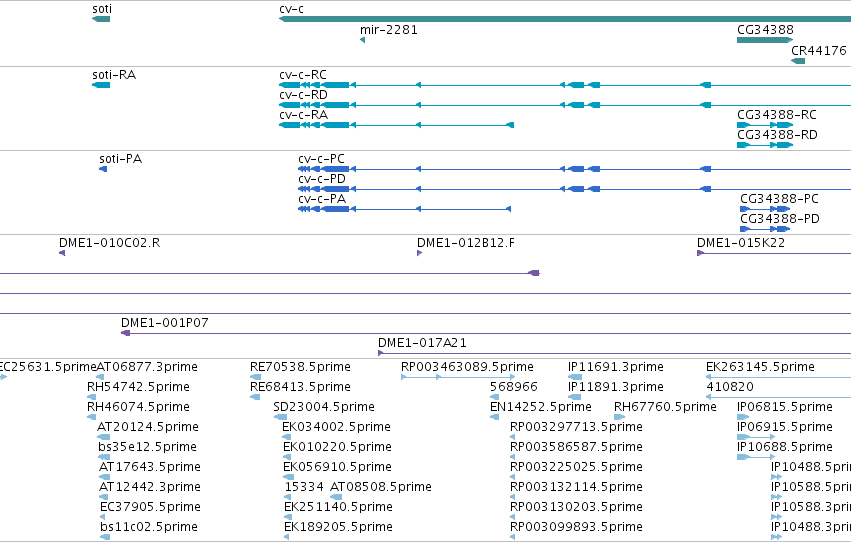Select the RE70538.5prime EST
This screenshot has width=851, height=542.
click(x=255, y=377)
